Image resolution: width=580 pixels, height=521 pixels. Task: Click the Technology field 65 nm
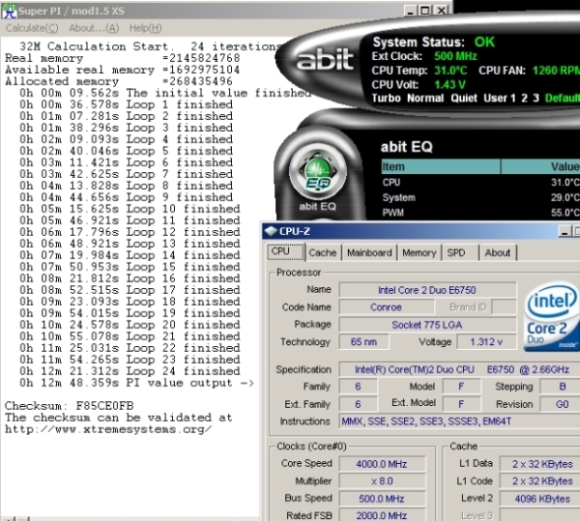point(364,342)
